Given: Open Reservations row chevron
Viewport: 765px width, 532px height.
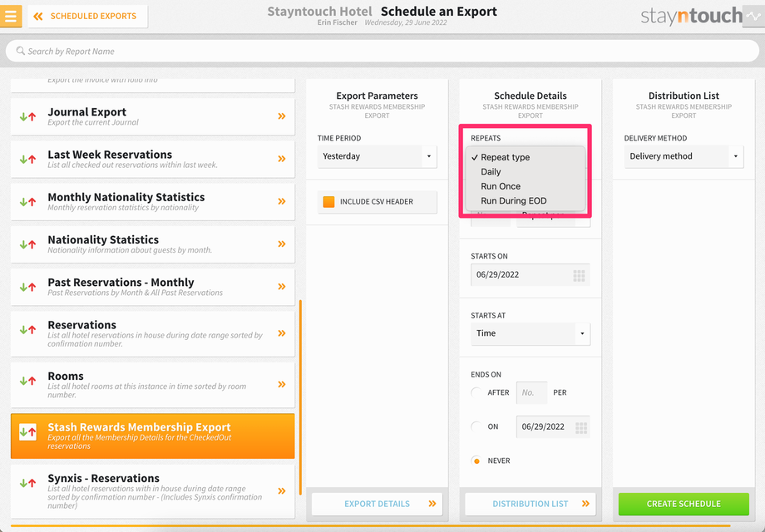Looking at the screenshot, I should 282,333.
